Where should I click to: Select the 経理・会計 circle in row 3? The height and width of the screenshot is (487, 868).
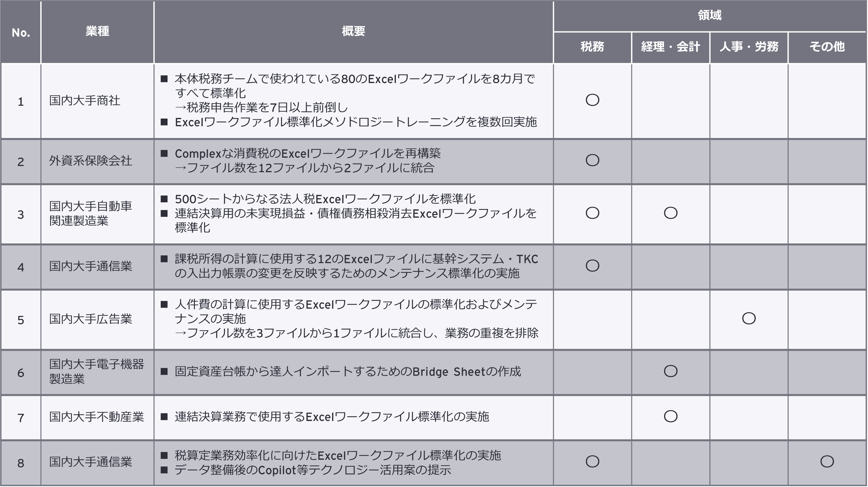(670, 213)
